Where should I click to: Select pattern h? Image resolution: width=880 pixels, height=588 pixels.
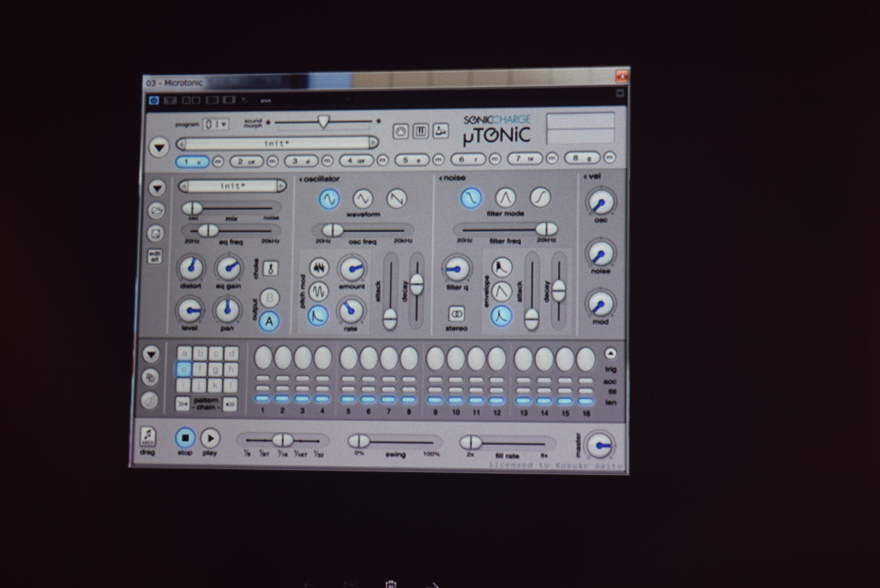coord(231,369)
